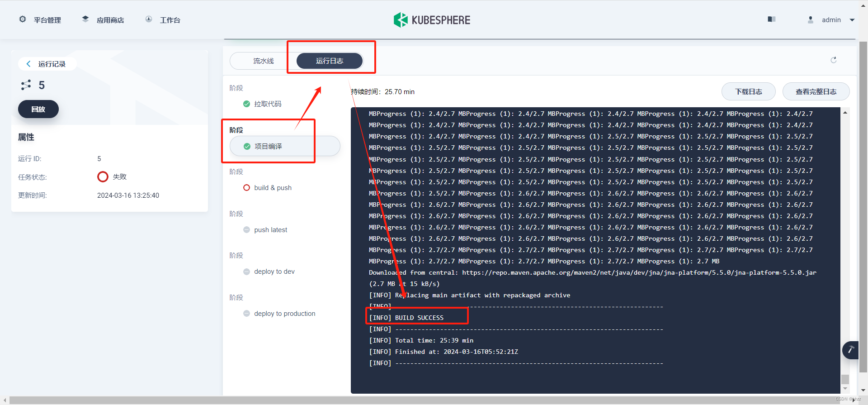Click the 任务状态: label
Viewport: 868px width, 405px height.
33,177
